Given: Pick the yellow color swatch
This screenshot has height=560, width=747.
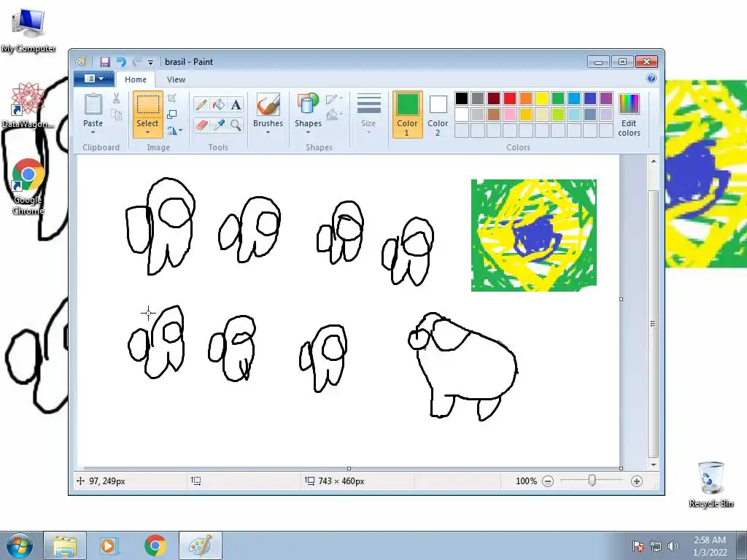Looking at the screenshot, I should click(x=542, y=98).
